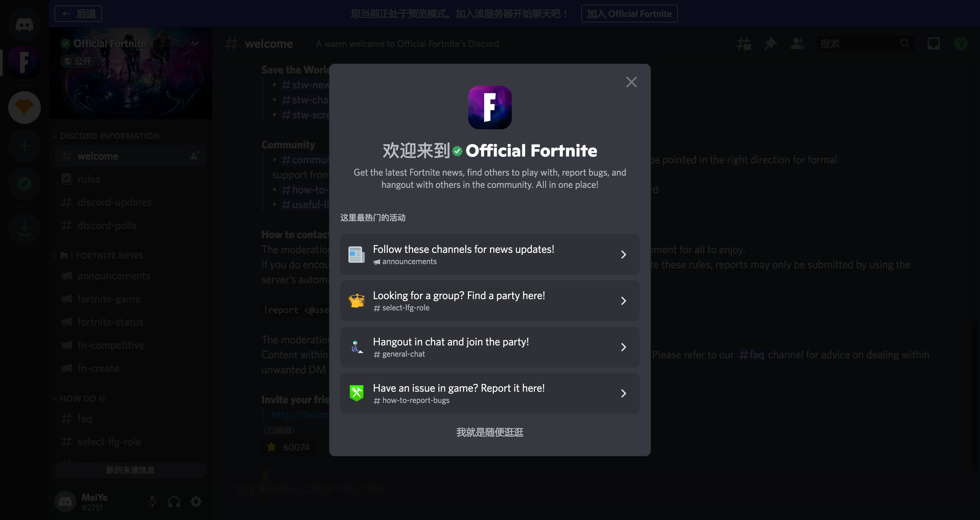This screenshot has height=520, width=980.
Task: Select the fn-create channel
Action: coord(130,369)
